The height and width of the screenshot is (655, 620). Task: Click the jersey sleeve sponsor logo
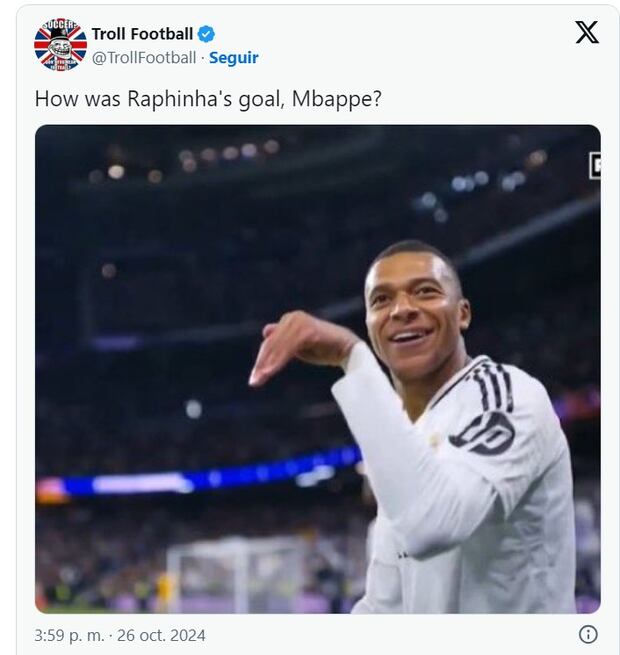(483, 432)
